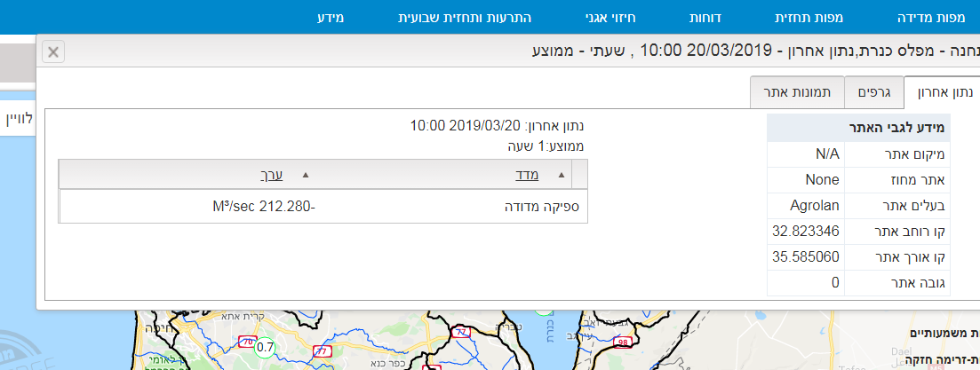Sort by ערך column arrow
Viewport: 980px width, 370px height.
(x=307, y=175)
